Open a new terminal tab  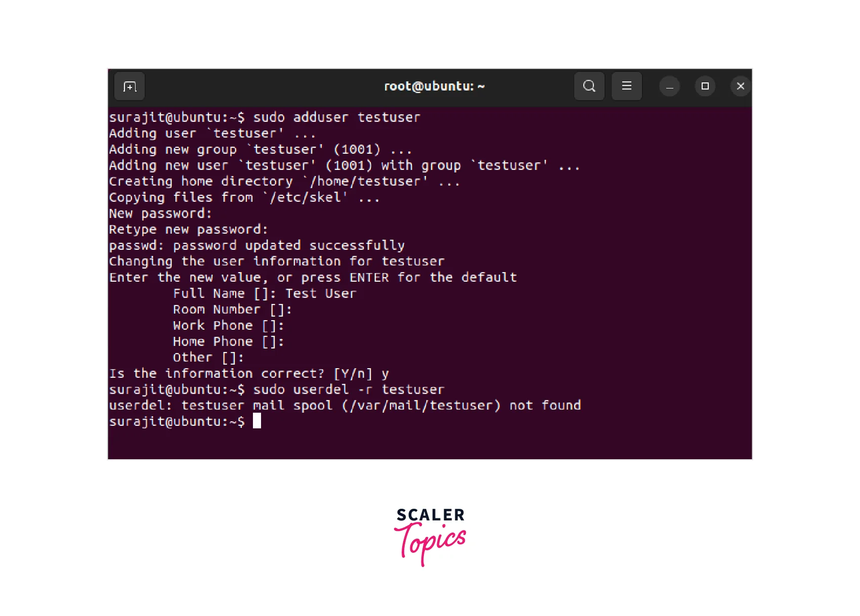[130, 86]
